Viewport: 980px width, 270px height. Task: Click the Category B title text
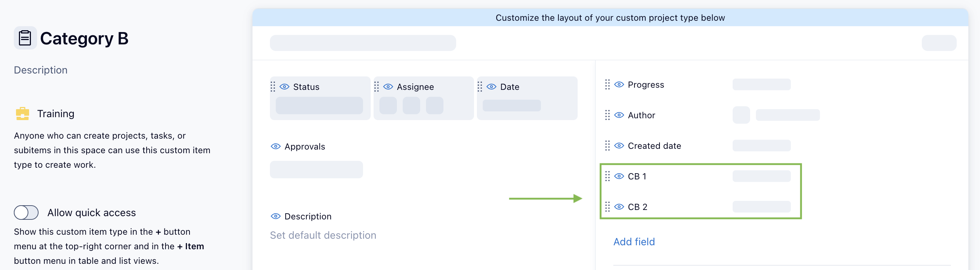84,39
